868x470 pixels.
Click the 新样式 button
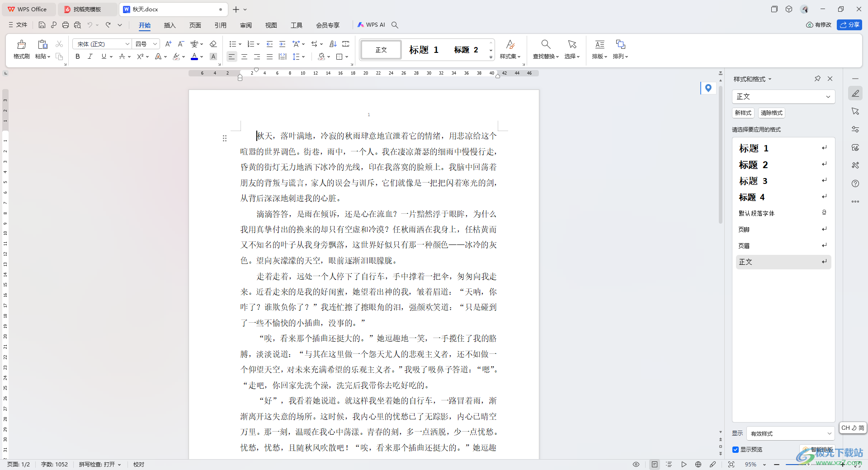[743, 113]
